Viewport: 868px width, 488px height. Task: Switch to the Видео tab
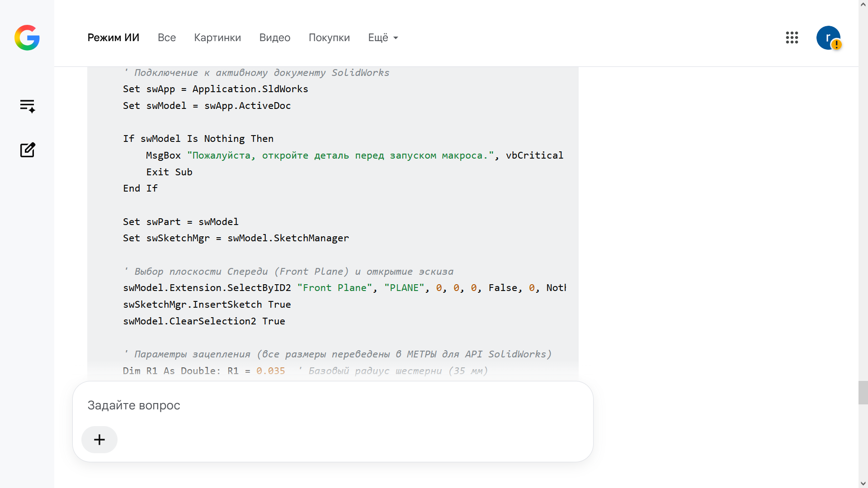click(x=275, y=38)
